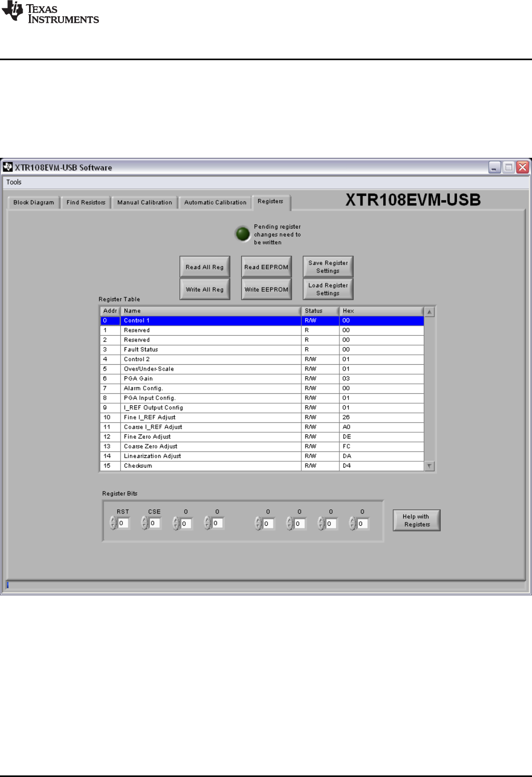Click the XTR108EVM-USB title bar application icon

(x=7, y=167)
